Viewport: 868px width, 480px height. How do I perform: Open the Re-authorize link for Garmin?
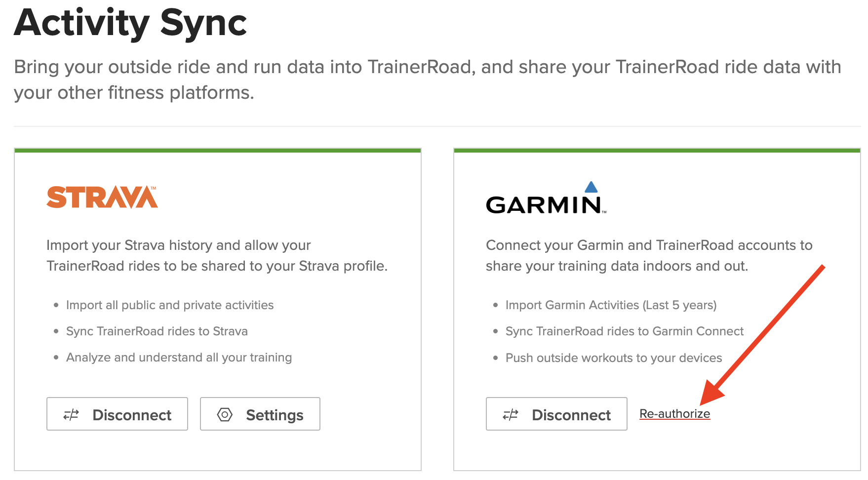(675, 414)
